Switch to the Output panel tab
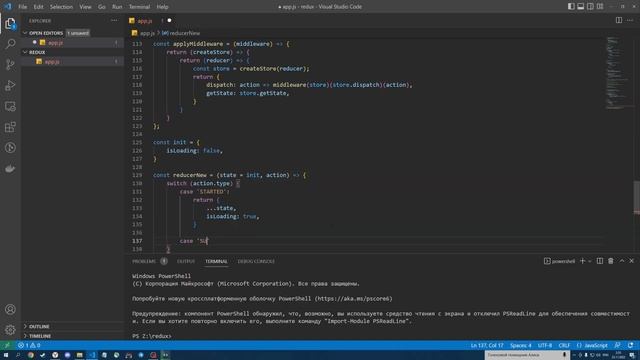Screen dimensions: 640x360 [x=186, y=261]
